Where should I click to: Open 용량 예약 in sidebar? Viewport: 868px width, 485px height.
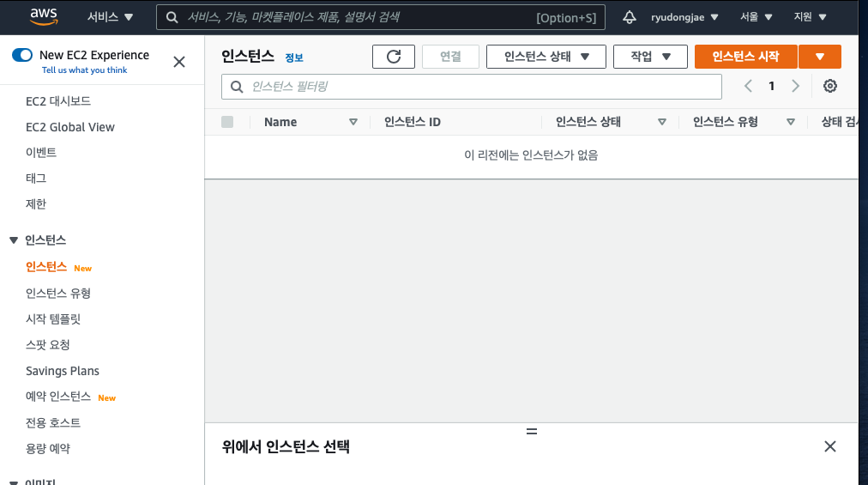[48, 448]
